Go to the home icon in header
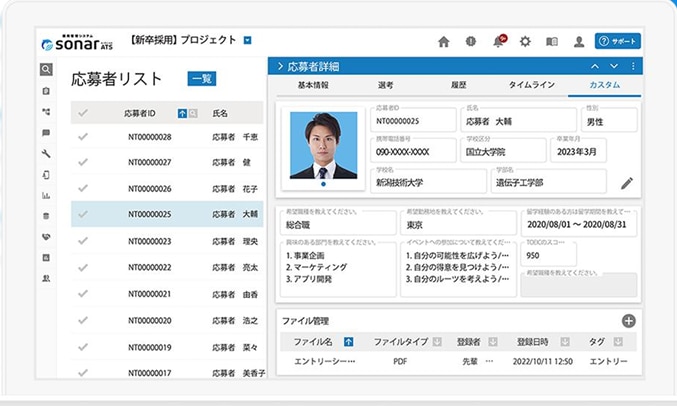Viewport: 677px width, 406px height. pyautogui.click(x=444, y=41)
